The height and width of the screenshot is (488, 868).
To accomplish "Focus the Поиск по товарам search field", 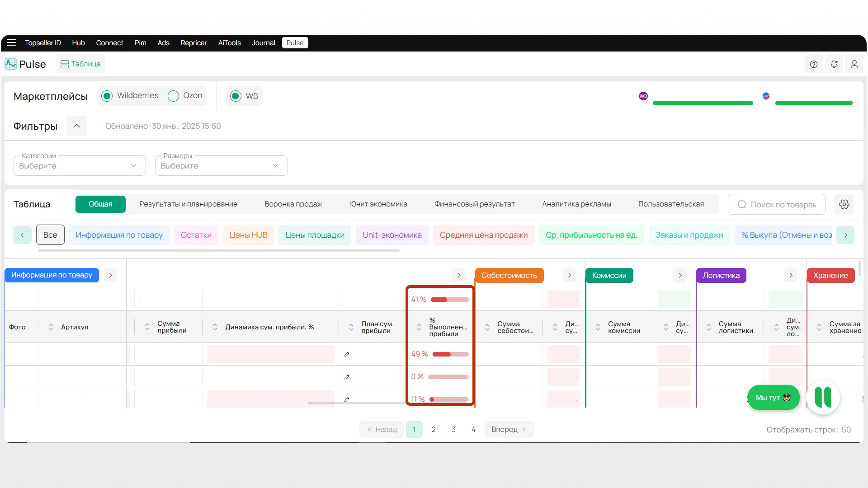I will click(777, 204).
